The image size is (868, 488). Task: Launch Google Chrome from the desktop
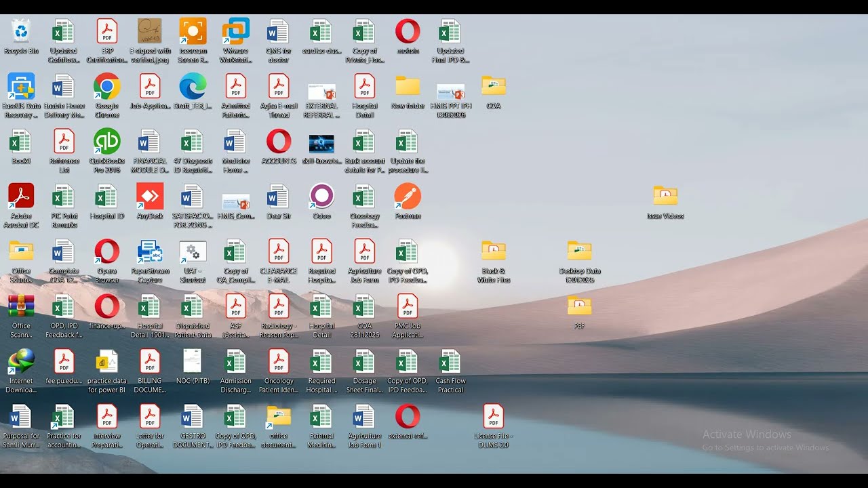pos(107,86)
